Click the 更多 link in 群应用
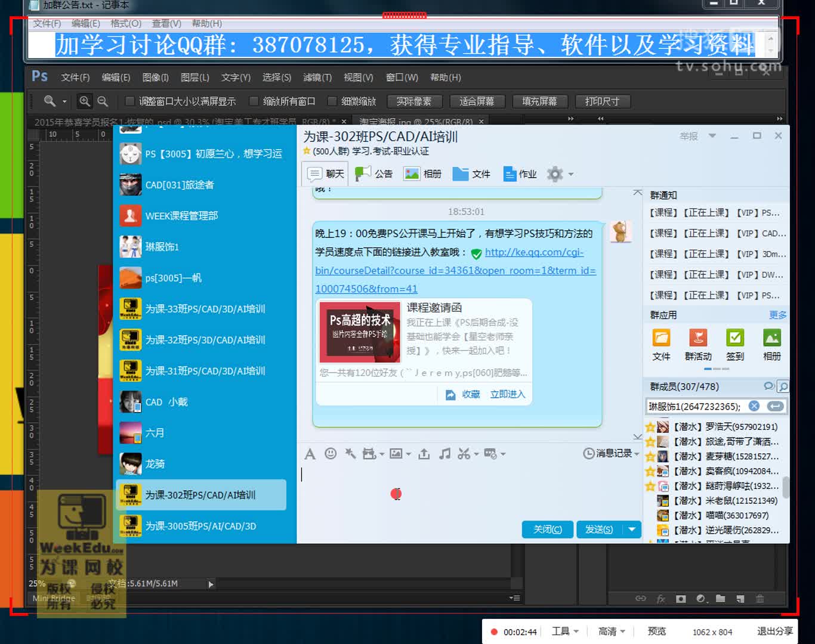 click(x=777, y=315)
